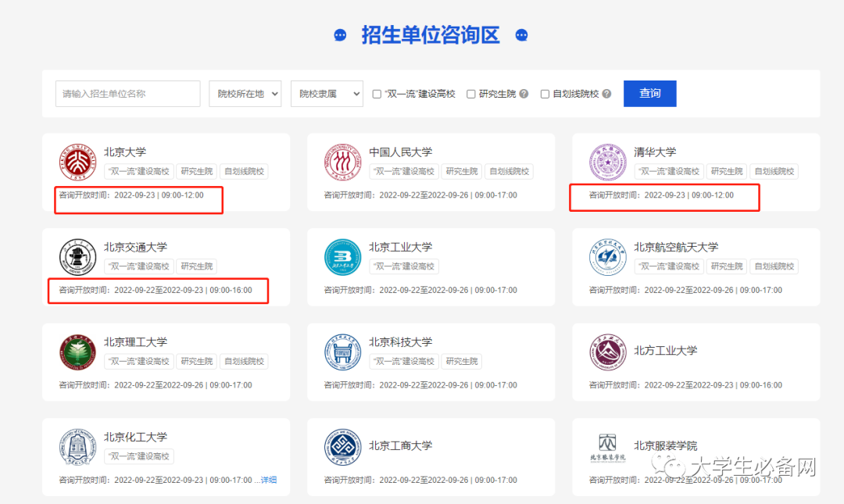Viewport: 844px width, 504px height.
Task: Focus the 招生单位名称 input field
Action: click(128, 94)
